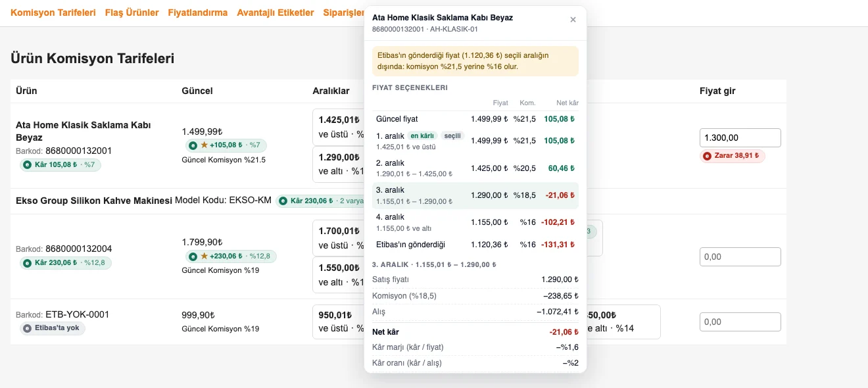This screenshot has height=388, width=868.
Task: Click the Kâr 230,06 ₺ · 2 varyant badge
Action: click(x=320, y=201)
